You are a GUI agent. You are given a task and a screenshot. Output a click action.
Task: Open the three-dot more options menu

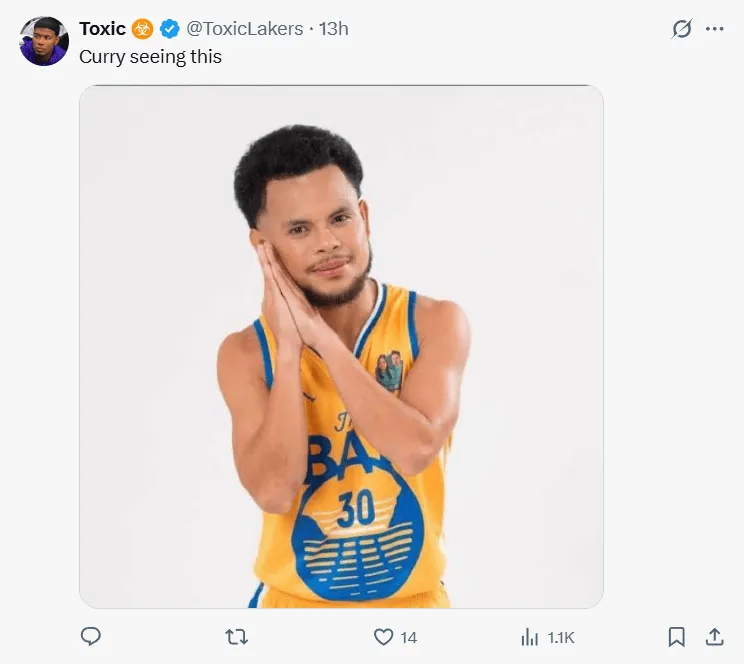[714, 29]
